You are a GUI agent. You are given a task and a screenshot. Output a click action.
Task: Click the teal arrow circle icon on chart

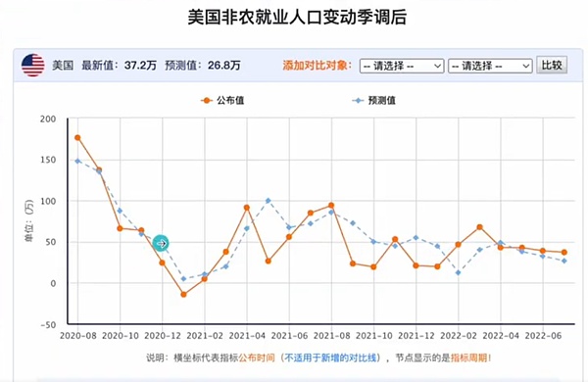point(161,243)
